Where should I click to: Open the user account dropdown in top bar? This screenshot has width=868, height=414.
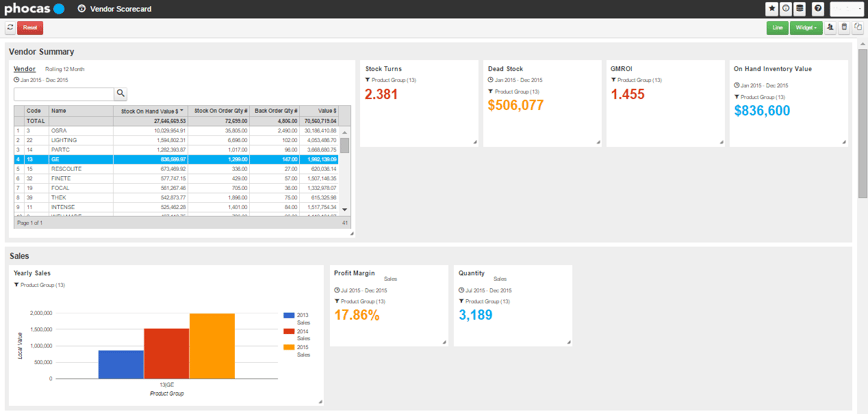click(847, 9)
